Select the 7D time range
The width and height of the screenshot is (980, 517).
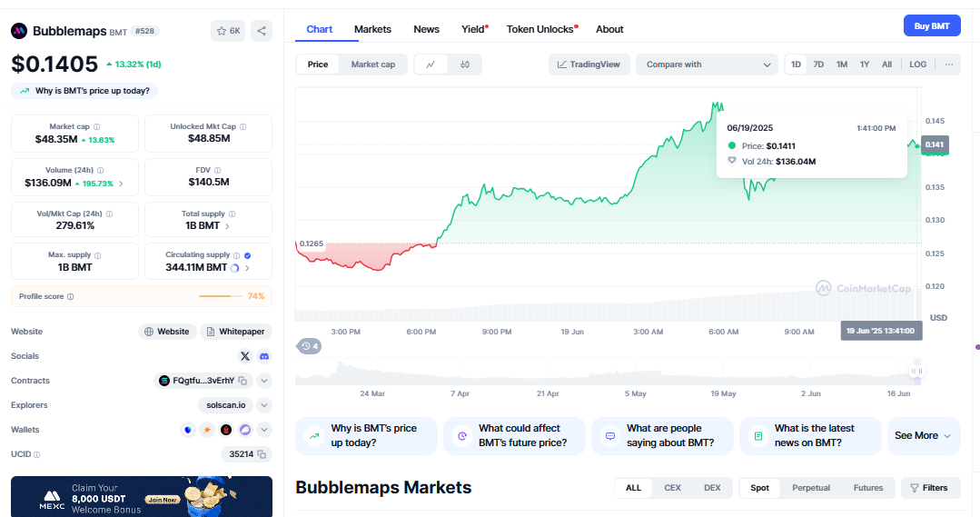[818, 65]
